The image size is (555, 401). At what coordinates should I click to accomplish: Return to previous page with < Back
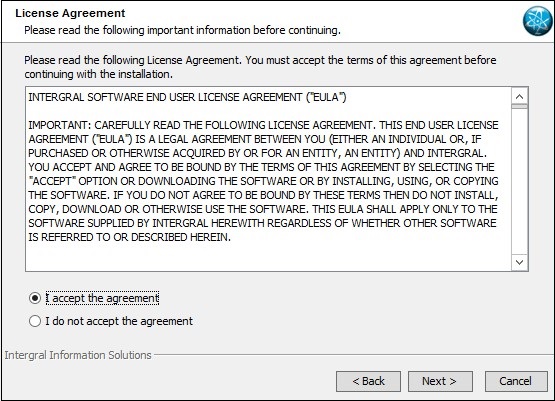368,381
